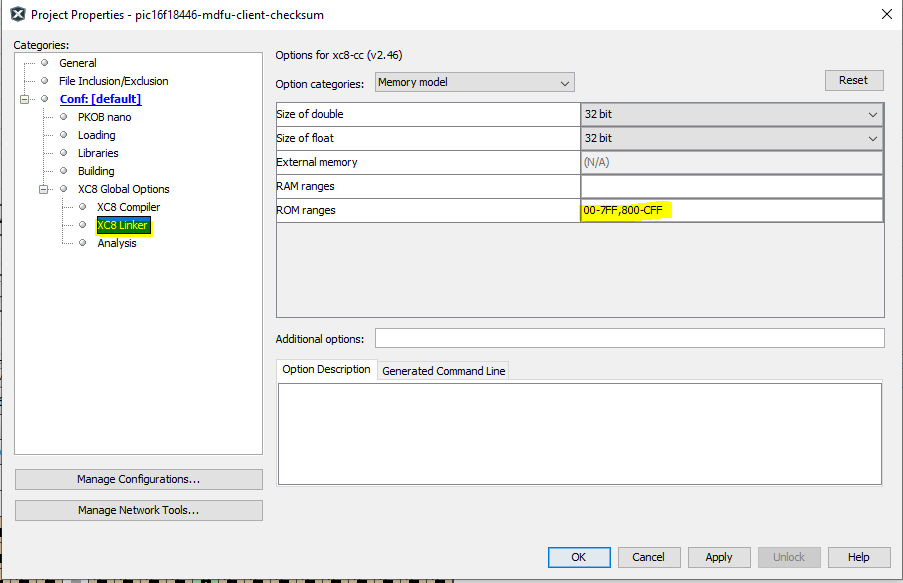This screenshot has width=903, height=583.
Task: Open the Size of double dropdown
Action: point(731,114)
